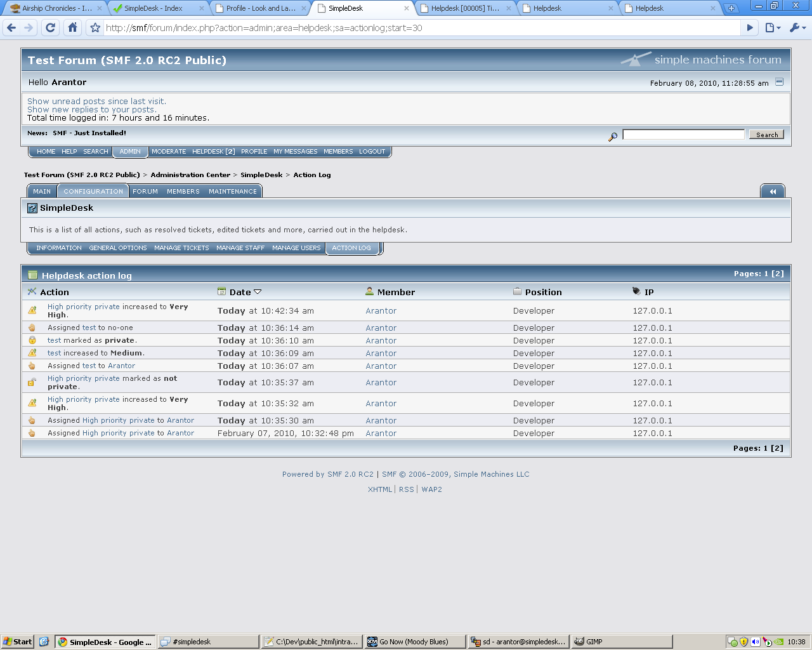The image size is (812, 650).
Task: Open the 'test' ticket link in 10:36:10 row
Action: (55, 341)
